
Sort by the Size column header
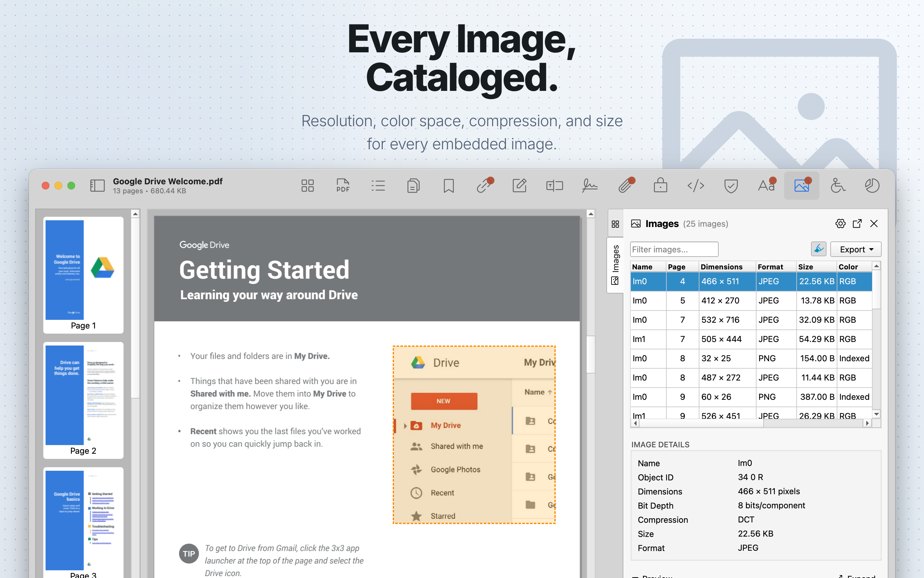816,267
